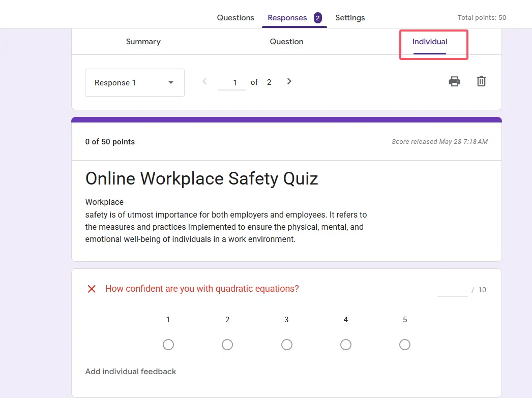Open the Response 1 dropdown

click(x=134, y=83)
